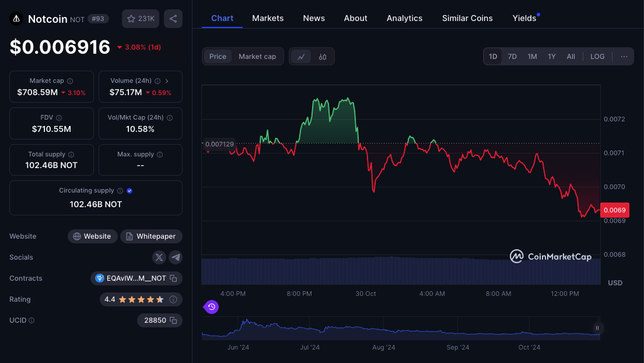Select line chart type icon

(x=301, y=57)
